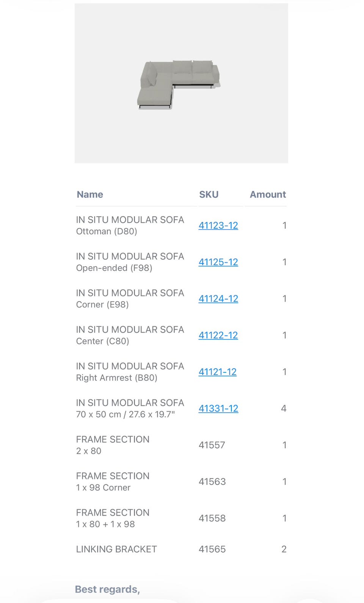The width and height of the screenshot is (364, 603).
Task: Click SKU link 41121-12
Action: 217,372
